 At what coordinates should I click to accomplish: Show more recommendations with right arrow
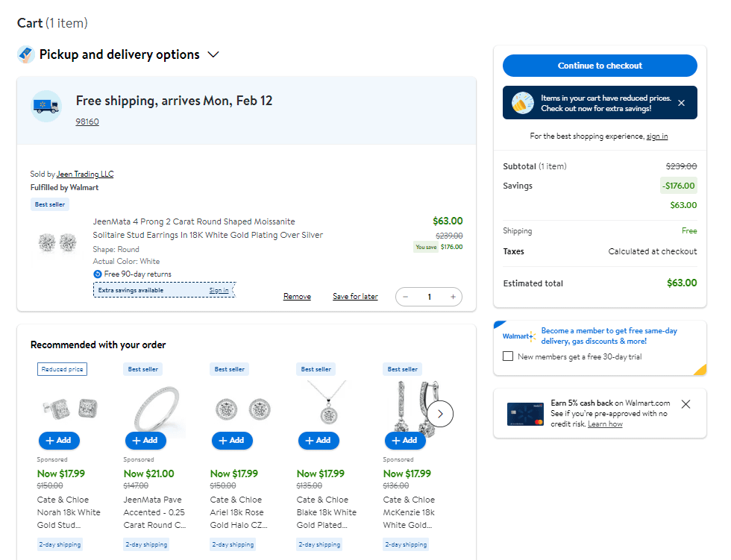(440, 414)
